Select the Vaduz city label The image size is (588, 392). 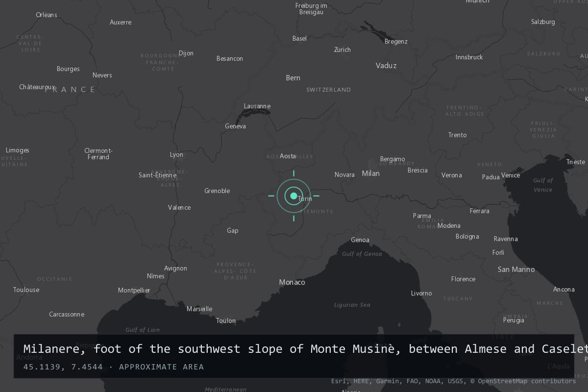click(x=386, y=66)
